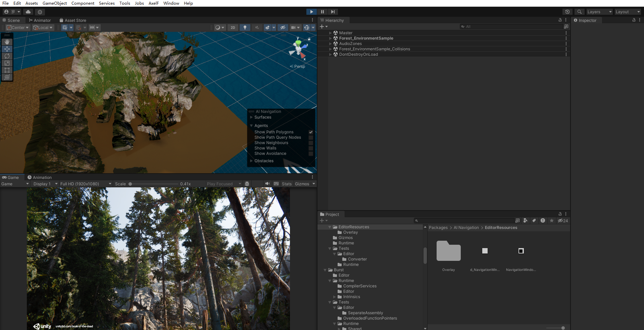Click Project search by label icon
Viewport: 644px width, 330px height.
tap(534, 221)
